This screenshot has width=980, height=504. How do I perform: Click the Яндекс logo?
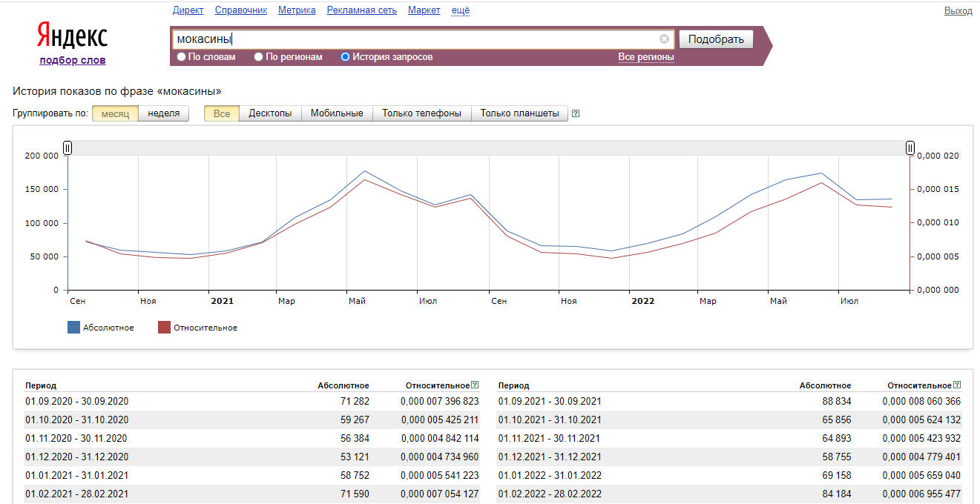(72, 36)
